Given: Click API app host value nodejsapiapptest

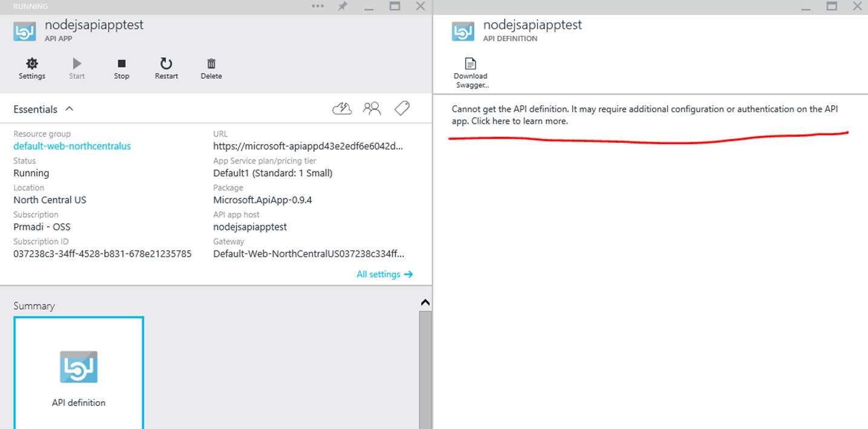Looking at the screenshot, I should [250, 227].
